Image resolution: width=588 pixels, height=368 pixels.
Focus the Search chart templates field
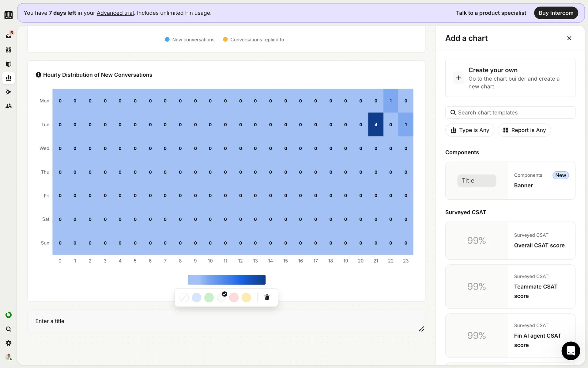pyautogui.click(x=510, y=113)
